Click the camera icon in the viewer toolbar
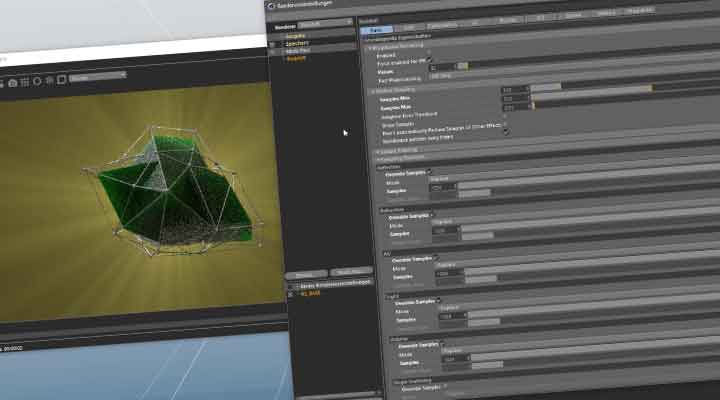Image resolution: width=720 pixels, height=400 pixels. point(13,82)
